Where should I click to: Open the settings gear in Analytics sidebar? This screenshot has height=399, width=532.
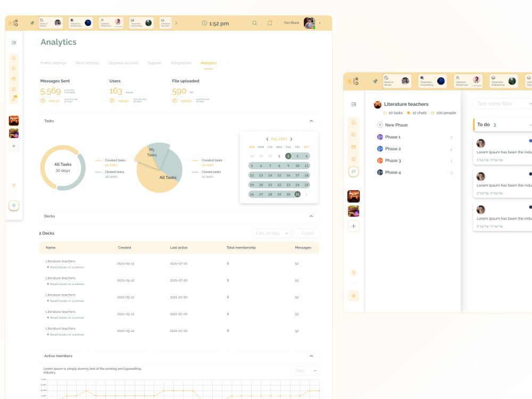tap(14, 205)
